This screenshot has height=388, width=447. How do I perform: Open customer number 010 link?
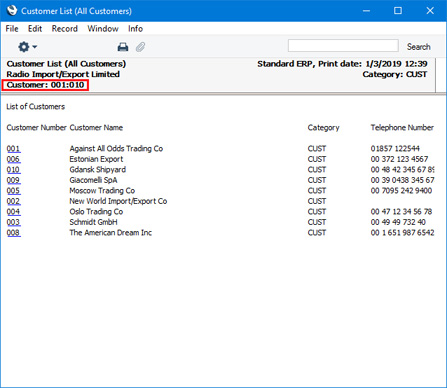tap(13, 170)
